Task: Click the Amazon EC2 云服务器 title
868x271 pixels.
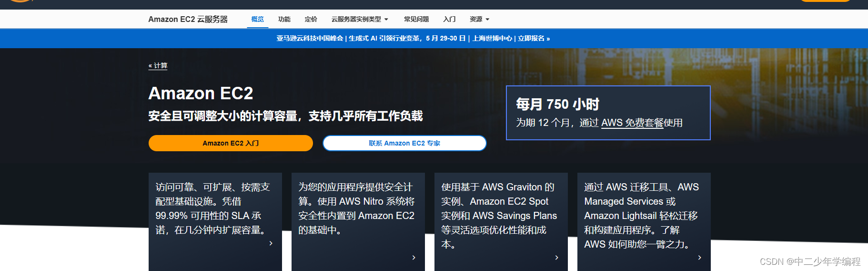Action: pos(188,19)
